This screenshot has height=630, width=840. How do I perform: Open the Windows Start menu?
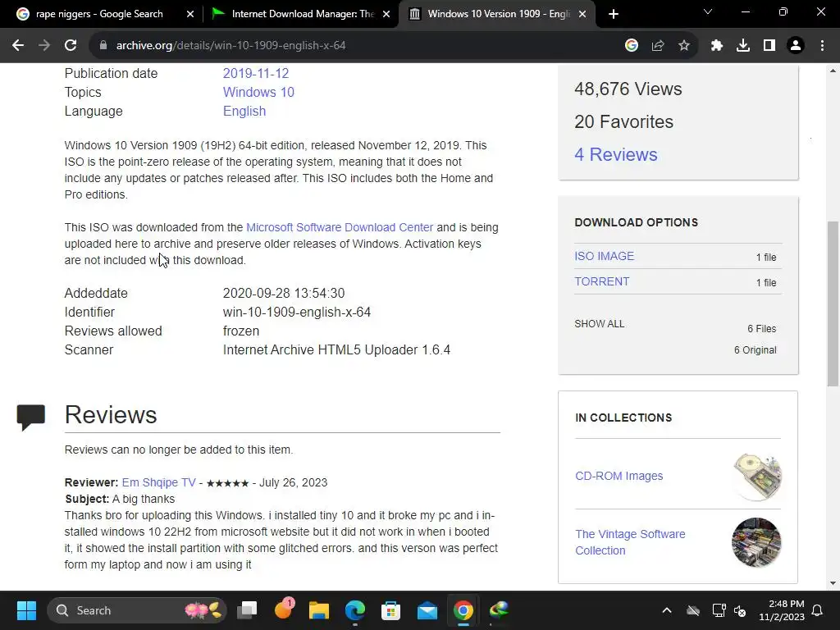click(26, 610)
